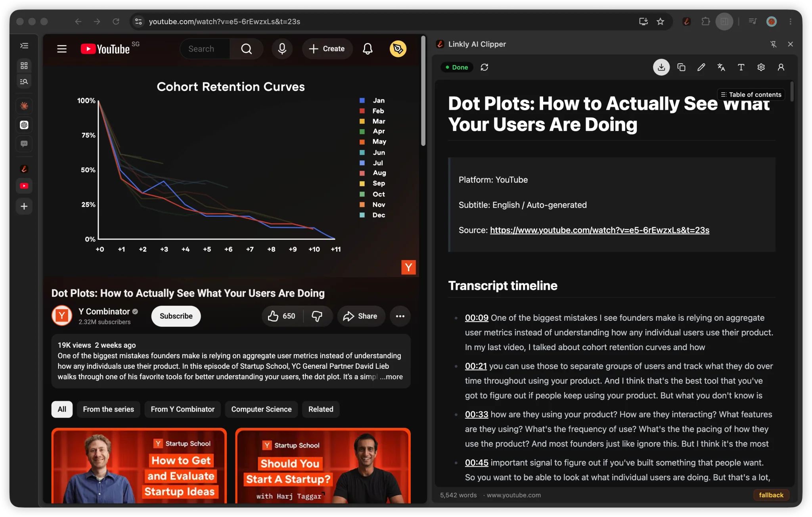Screen dimensions: 812x517
Task: Open the media controls icon in the toolbar
Action: point(752,21)
